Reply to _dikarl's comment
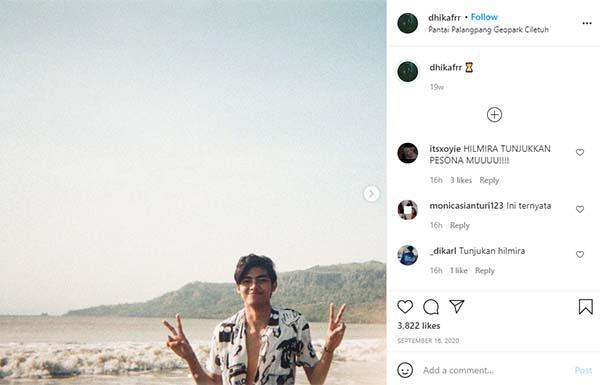The image size is (600, 385). (484, 271)
